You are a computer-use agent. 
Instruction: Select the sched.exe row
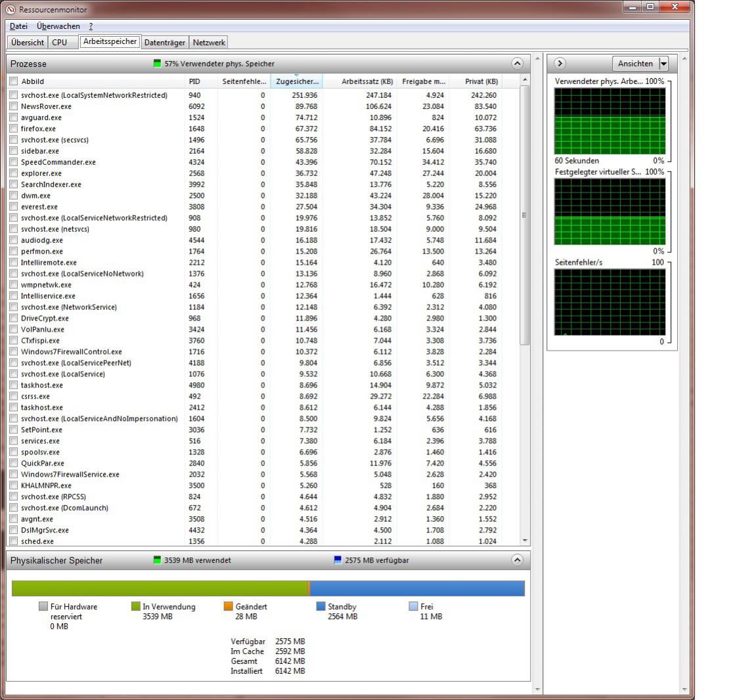[x=264, y=541]
